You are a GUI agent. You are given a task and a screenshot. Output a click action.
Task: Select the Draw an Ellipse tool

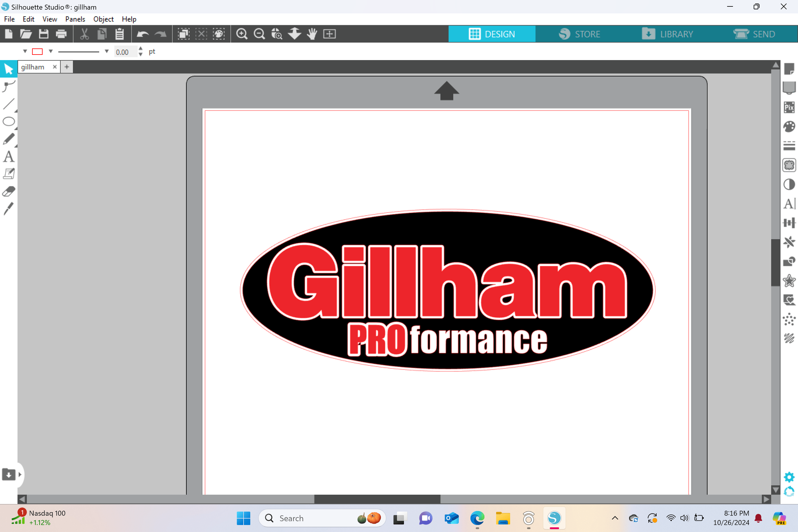click(x=8, y=121)
